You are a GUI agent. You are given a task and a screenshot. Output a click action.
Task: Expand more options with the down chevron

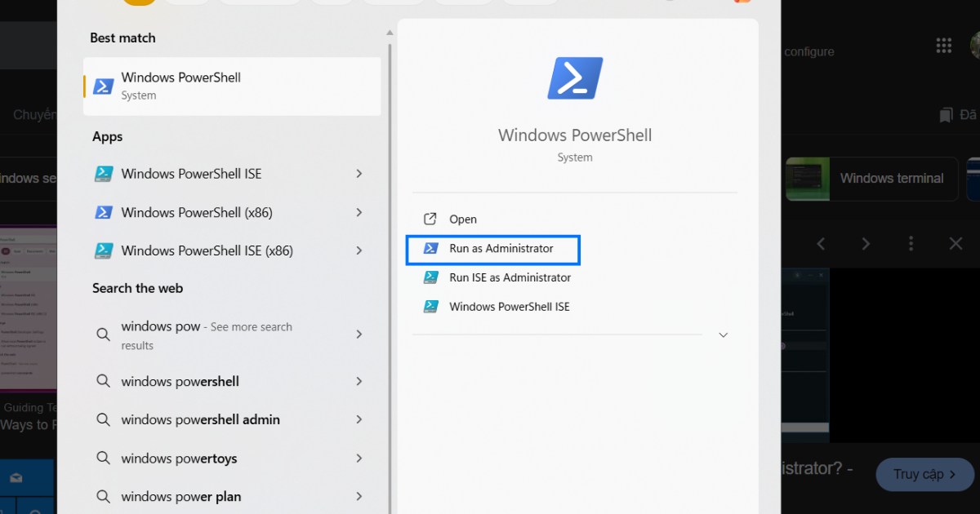pos(723,335)
